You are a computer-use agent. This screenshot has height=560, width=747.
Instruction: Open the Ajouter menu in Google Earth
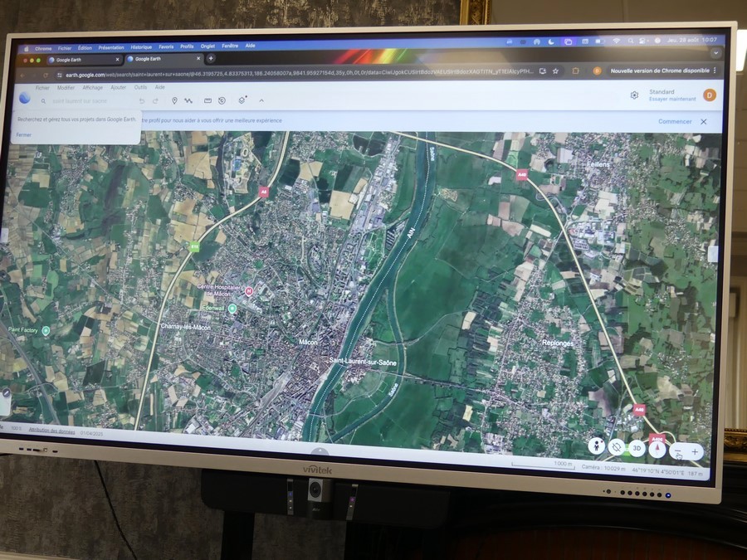pos(118,88)
